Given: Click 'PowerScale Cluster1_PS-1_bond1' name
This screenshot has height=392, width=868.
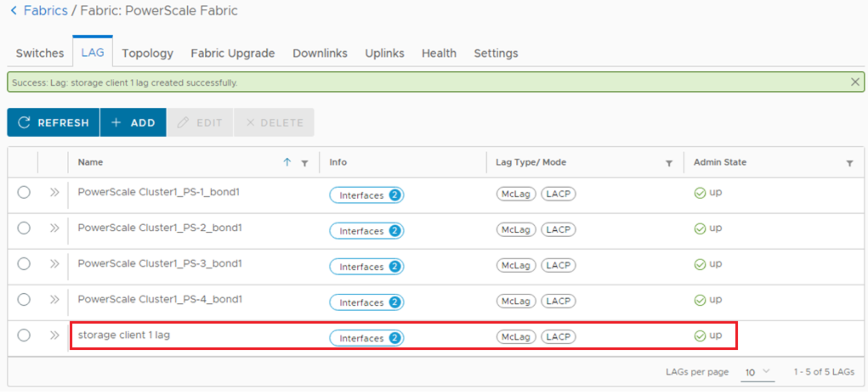Looking at the screenshot, I should pos(159,192).
